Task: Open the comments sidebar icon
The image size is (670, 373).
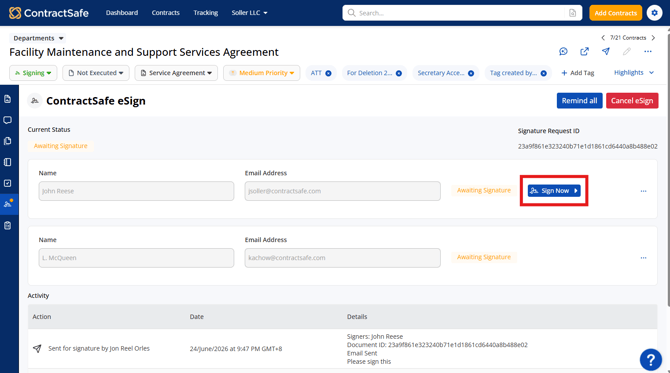Action: [8, 120]
